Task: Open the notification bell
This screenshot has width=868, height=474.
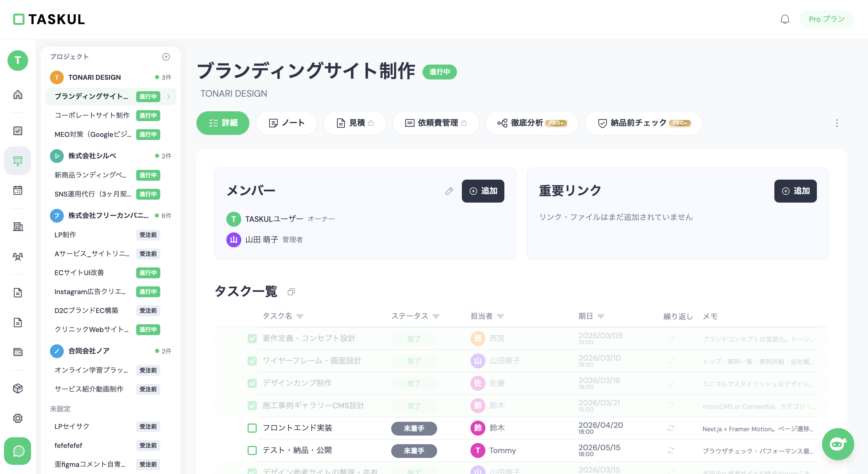Action: coord(785,19)
